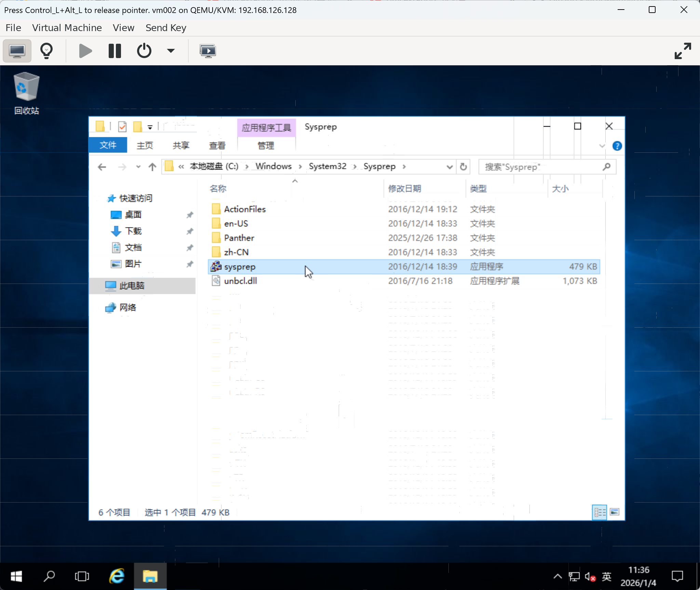The width and height of the screenshot is (700, 590).
Task: Toggle the graphical console view button
Action: [x=17, y=51]
